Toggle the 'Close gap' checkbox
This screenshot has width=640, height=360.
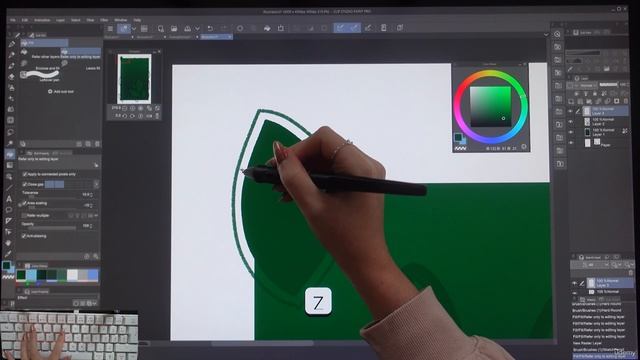point(25,184)
